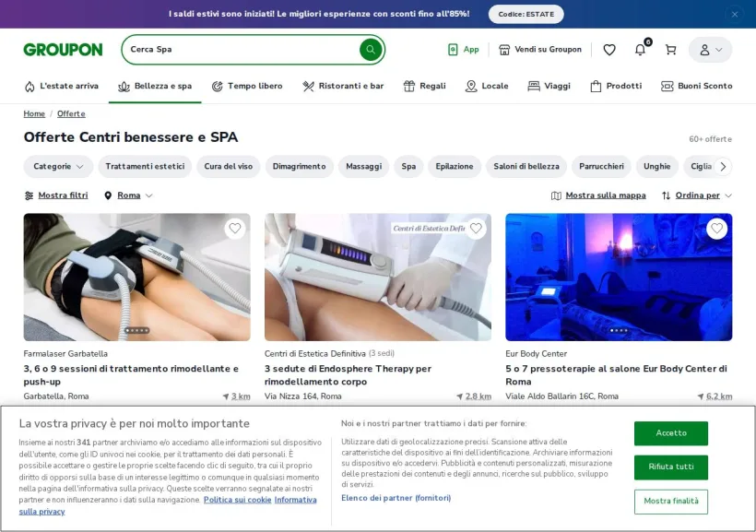Copy the Codice: ESTATE promo code
The image size is (756, 532).
click(x=526, y=14)
